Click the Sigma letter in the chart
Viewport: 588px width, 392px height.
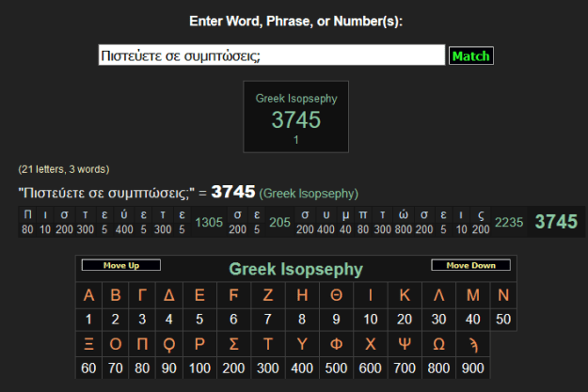235,343
